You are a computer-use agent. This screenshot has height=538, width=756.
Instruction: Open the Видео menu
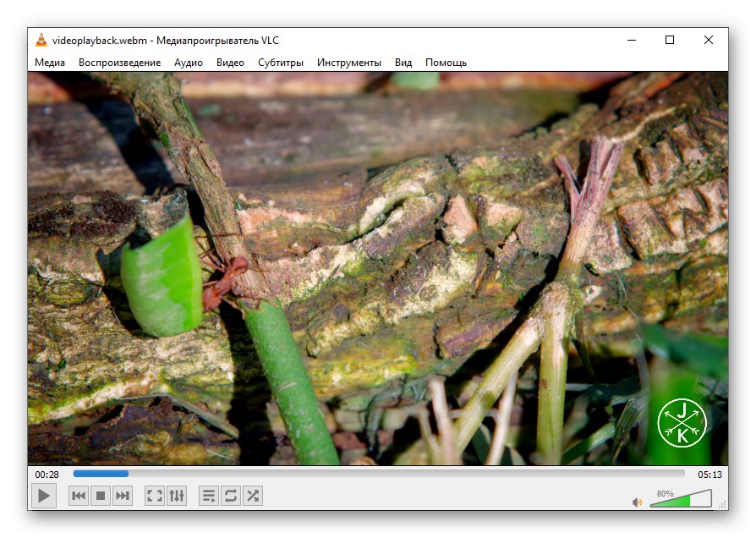(230, 63)
